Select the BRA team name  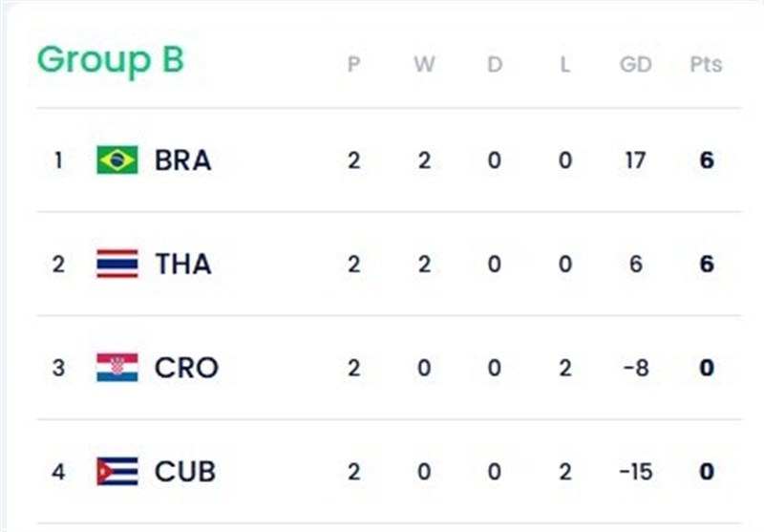pyautogui.click(x=182, y=160)
